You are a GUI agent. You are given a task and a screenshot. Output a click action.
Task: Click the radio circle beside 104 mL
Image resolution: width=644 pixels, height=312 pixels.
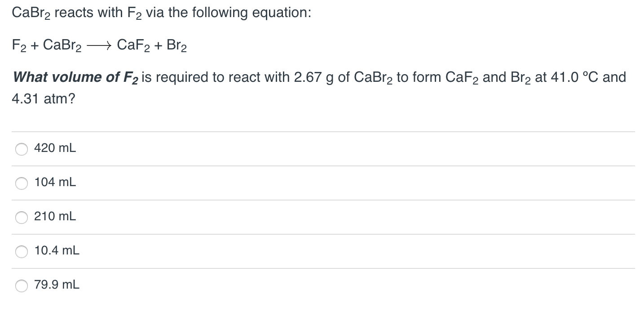click(x=21, y=183)
